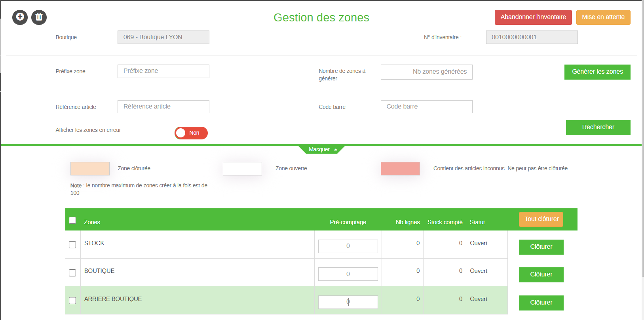Click the Boutique field showing 069 - Boutique LYON
This screenshot has height=320, width=644.
[x=163, y=37]
